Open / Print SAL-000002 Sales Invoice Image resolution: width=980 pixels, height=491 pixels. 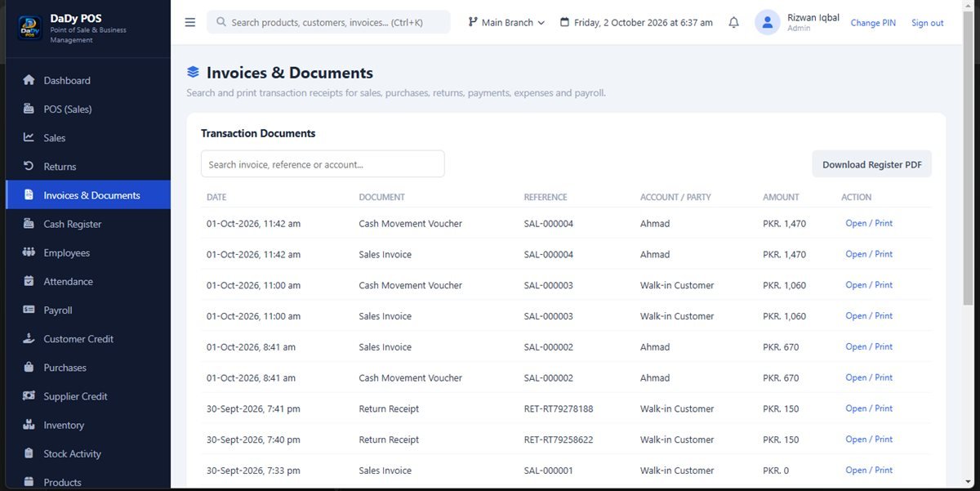point(869,346)
